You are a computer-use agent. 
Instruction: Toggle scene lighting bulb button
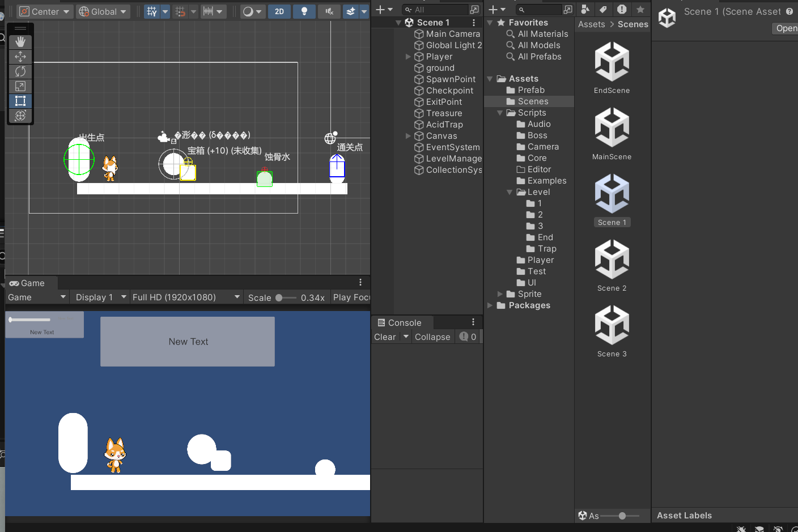tap(304, 11)
